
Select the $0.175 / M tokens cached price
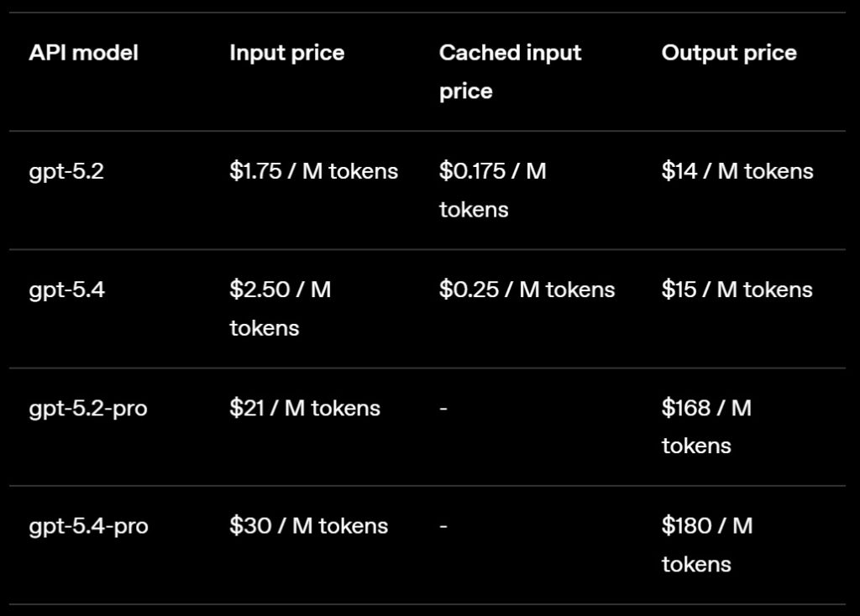492,190
